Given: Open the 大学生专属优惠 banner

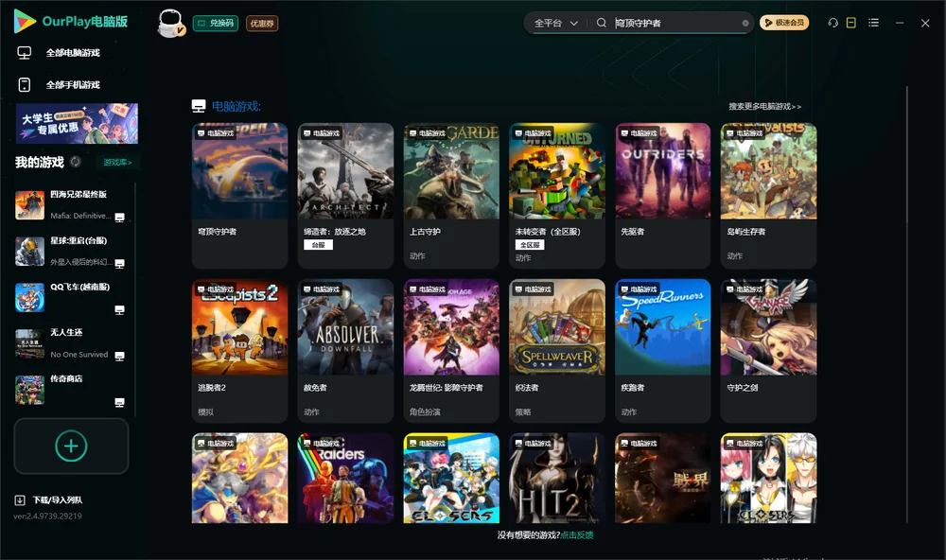Looking at the screenshot, I should 77,123.
